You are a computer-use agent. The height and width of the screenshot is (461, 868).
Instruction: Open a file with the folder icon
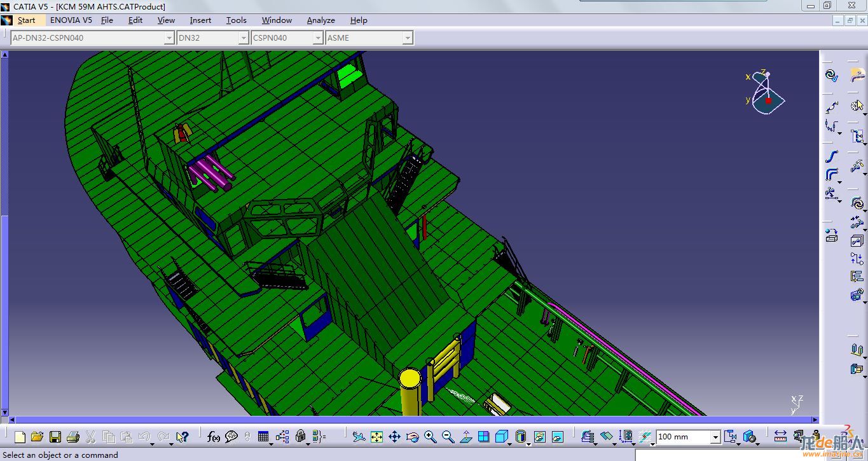[x=37, y=437]
